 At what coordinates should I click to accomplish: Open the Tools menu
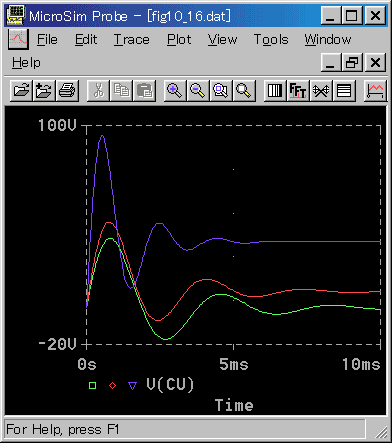coord(271,40)
